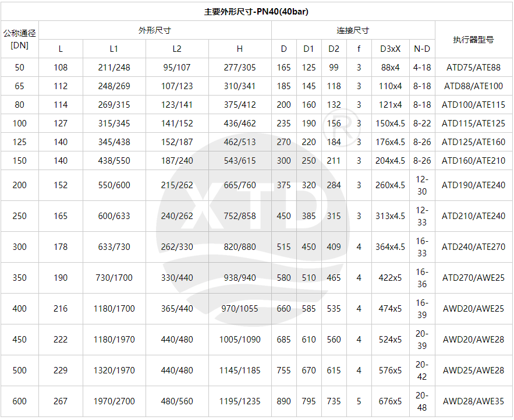Select the 676x5 cell in D3xX column

(x=390, y=401)
